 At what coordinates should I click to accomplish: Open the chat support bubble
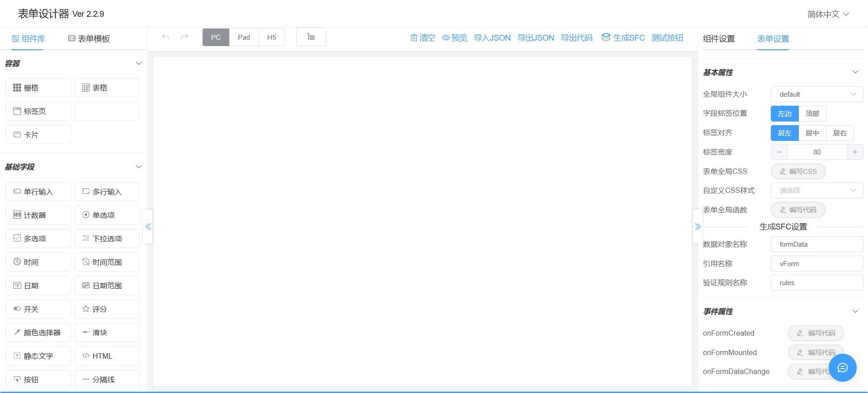[842, 368]
